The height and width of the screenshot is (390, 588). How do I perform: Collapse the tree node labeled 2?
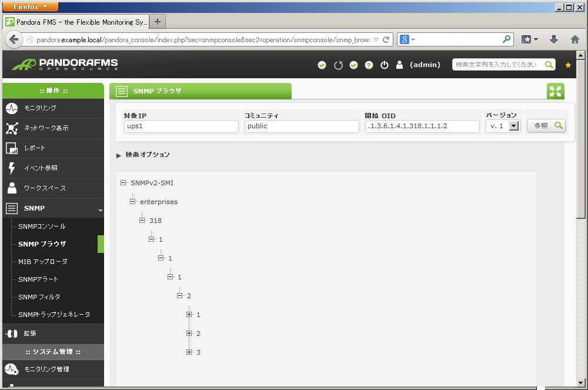(x=179, y=295)
